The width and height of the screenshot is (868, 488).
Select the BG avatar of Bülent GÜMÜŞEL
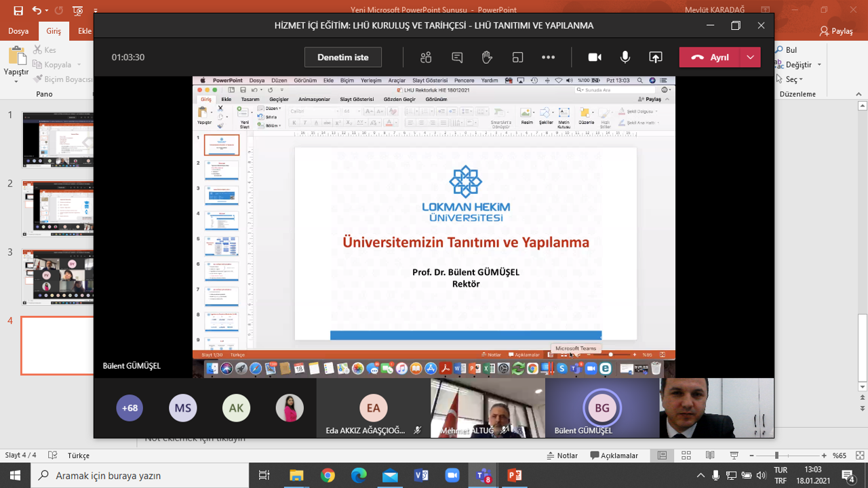602,408
